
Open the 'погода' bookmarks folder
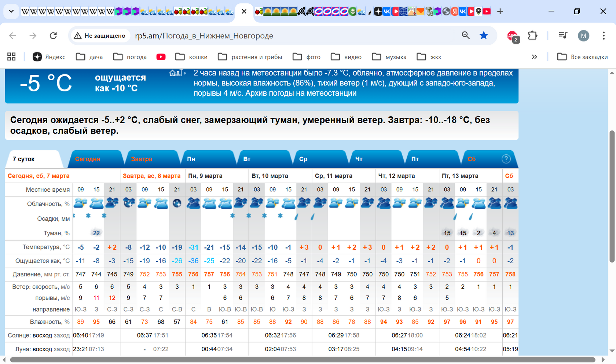[130, 57]
